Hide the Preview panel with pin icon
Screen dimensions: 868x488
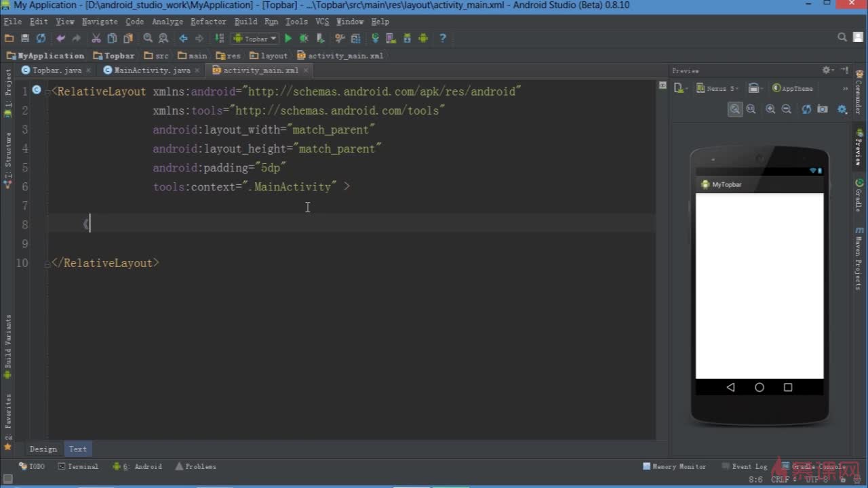[844, 70]
